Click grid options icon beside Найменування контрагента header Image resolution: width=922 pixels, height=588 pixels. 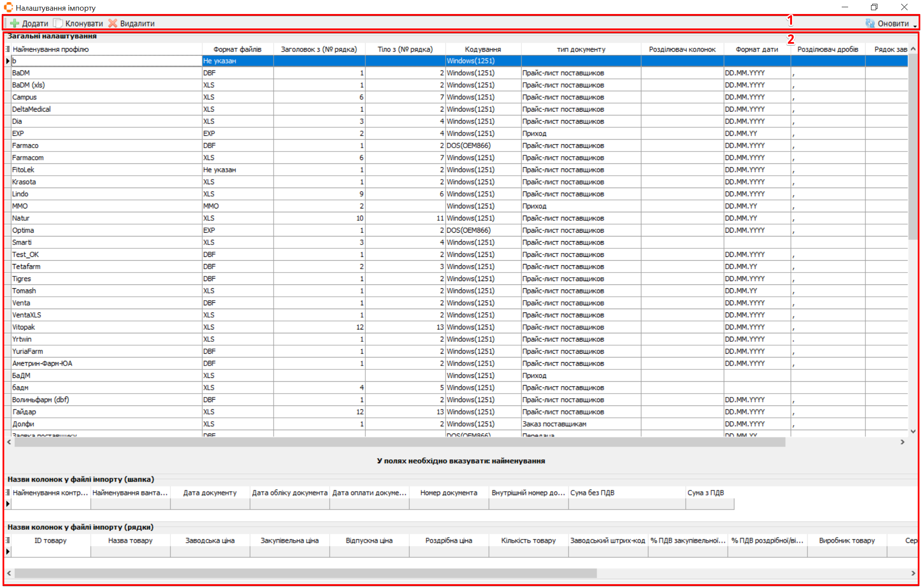point(8,492)
